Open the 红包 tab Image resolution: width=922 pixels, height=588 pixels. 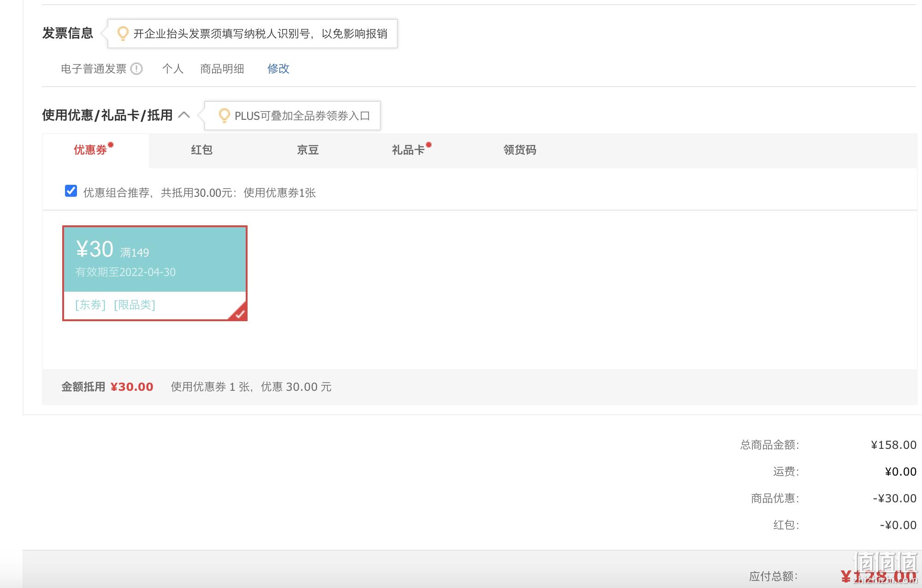[202, 150]
